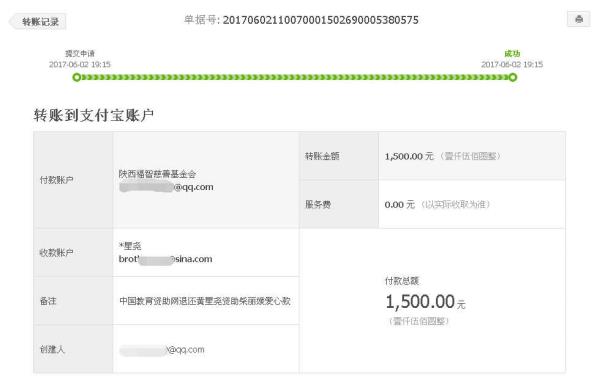The width and height of the screenshot is (600, 388).
Task: Go back via 转账记录 button
Action: click(x=38, y=21)
